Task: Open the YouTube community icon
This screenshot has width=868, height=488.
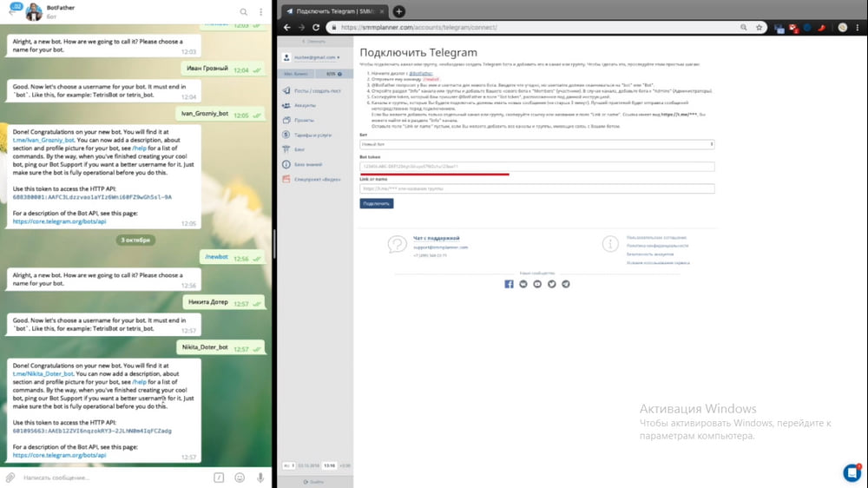Action: point(537,284)
